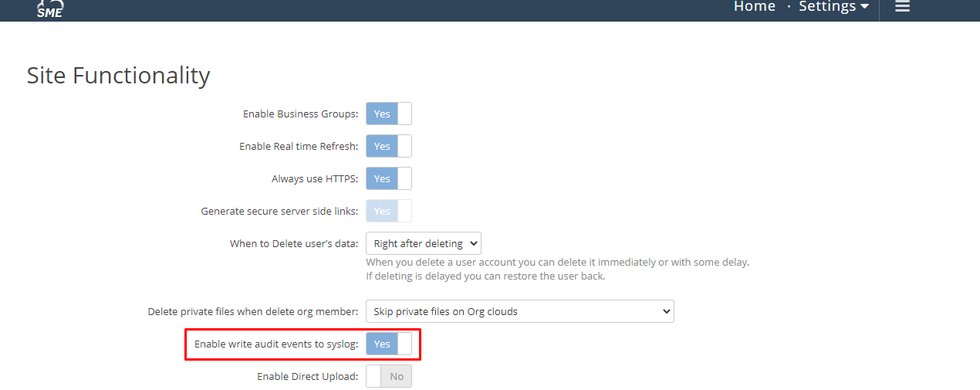The height and width of the screenshot is (390, 980).
Task: Click the Always use HTTPS label
Action: click(x=315, y=178)
